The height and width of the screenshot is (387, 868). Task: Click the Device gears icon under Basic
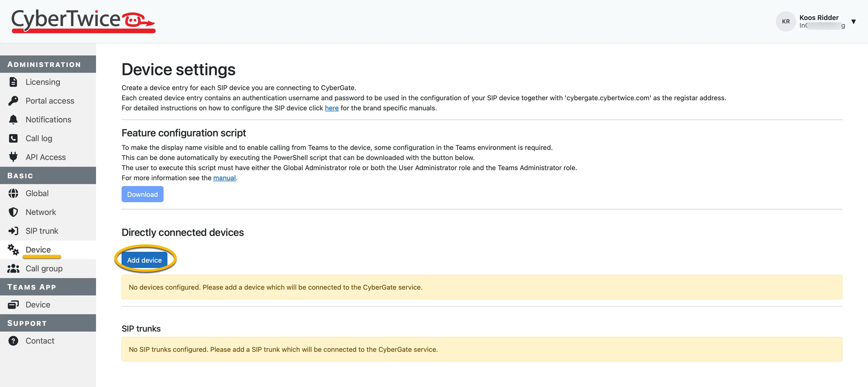pos(13,250)
